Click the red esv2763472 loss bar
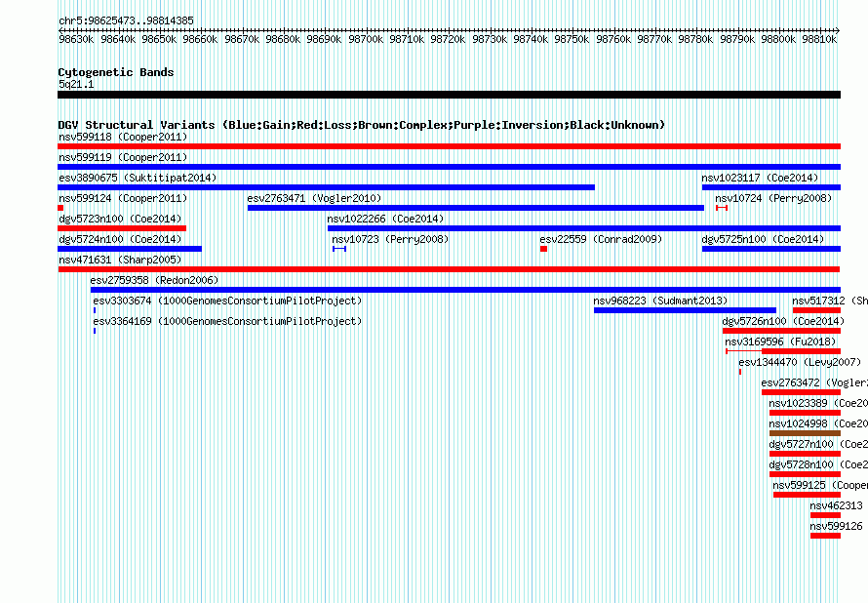868x603 pixels. [801, 392]
